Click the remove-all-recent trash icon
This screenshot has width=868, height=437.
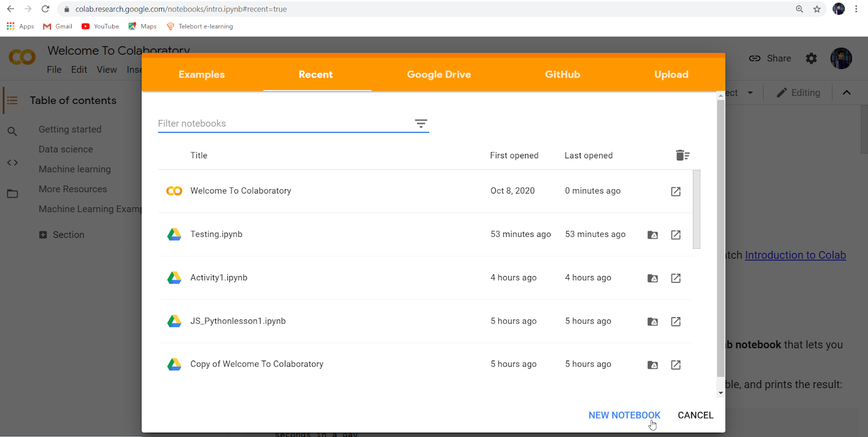pos(682,156)
